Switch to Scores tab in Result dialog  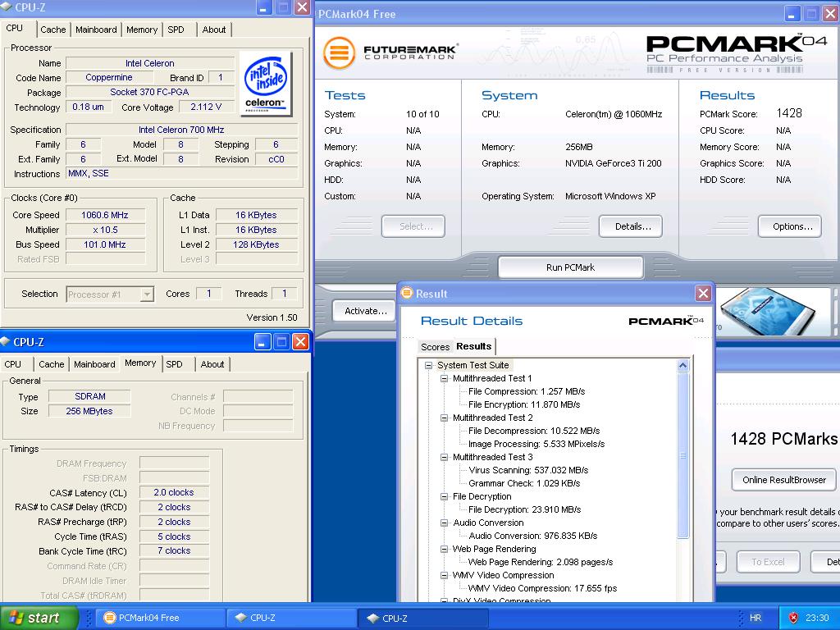coord(435,347)
